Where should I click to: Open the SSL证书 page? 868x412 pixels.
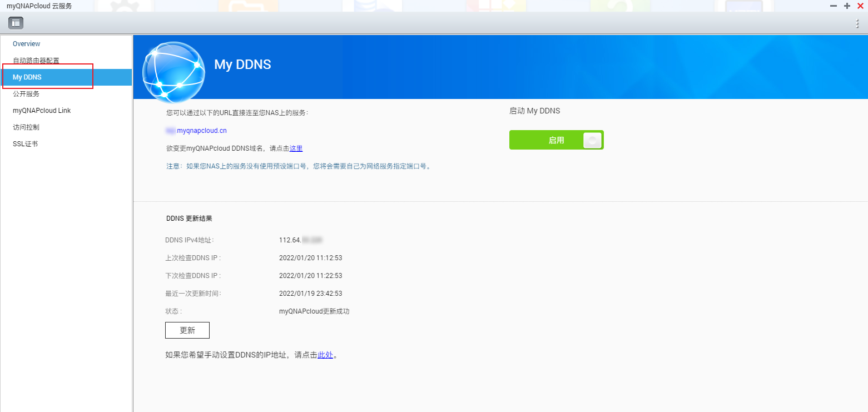[x=26, y=144]
